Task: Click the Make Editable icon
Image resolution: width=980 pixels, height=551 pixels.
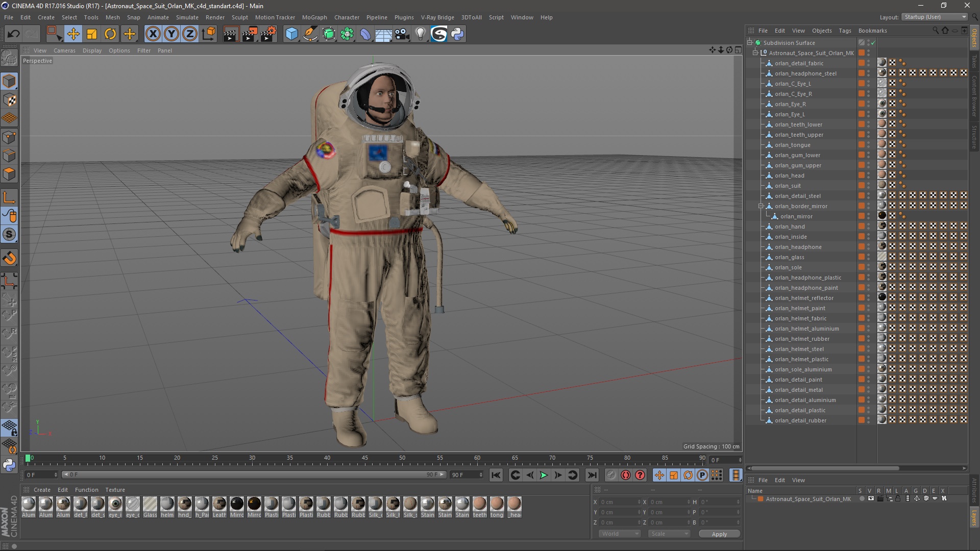Action: click(x=9, y=58)
